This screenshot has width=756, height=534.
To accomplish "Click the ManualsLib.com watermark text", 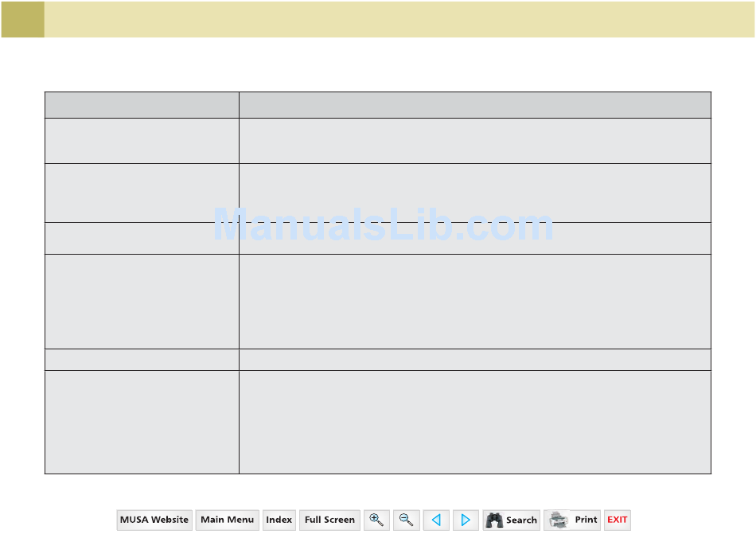I will [x=384, y=226].
